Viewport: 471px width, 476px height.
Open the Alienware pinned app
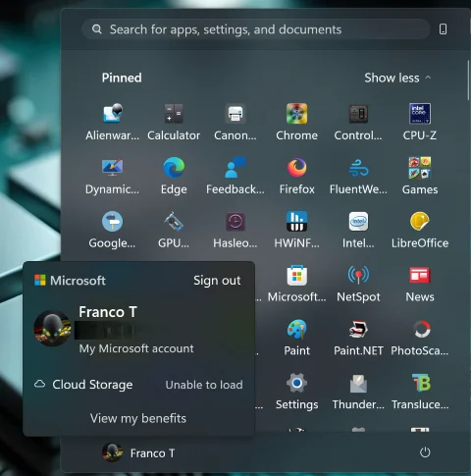point(112,122)
